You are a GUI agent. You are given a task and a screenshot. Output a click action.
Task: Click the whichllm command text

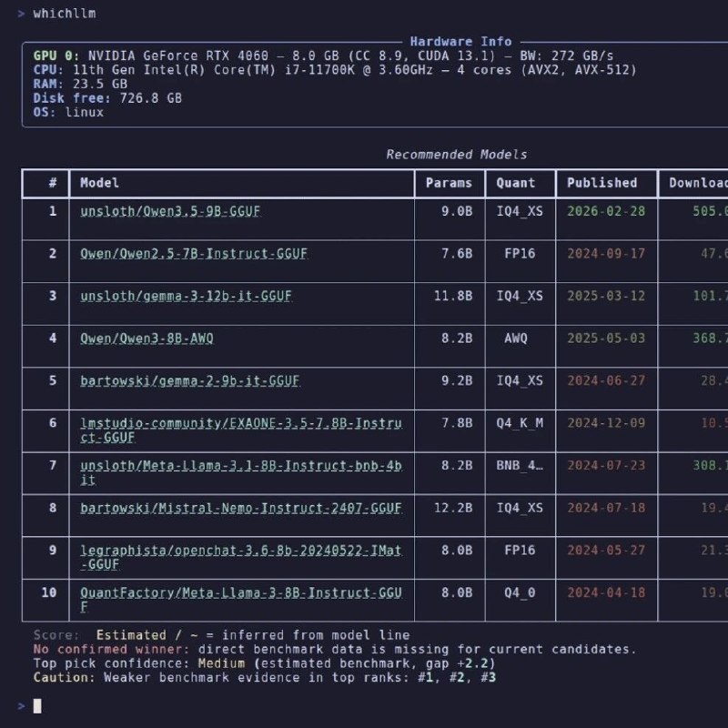pos(65,14)
